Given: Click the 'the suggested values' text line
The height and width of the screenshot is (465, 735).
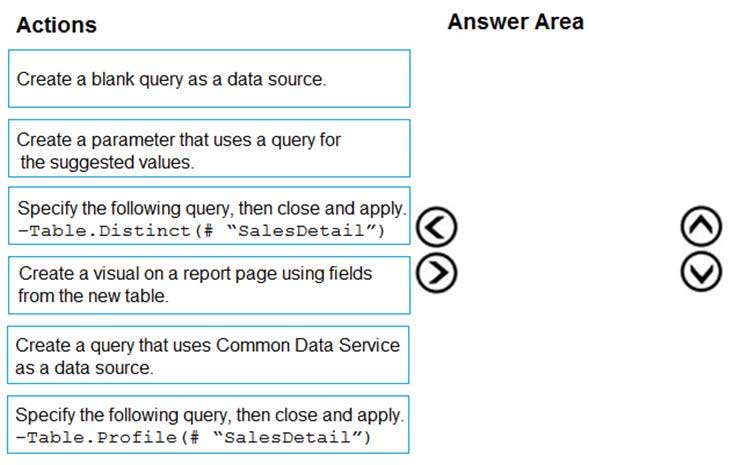Looking at the screenshot, I should pos(106,161).
